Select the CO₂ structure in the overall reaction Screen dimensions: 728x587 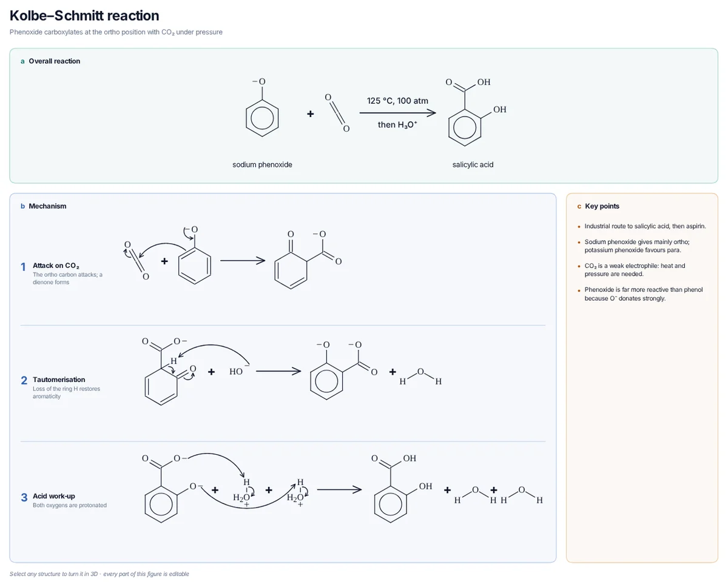(337, 113)
